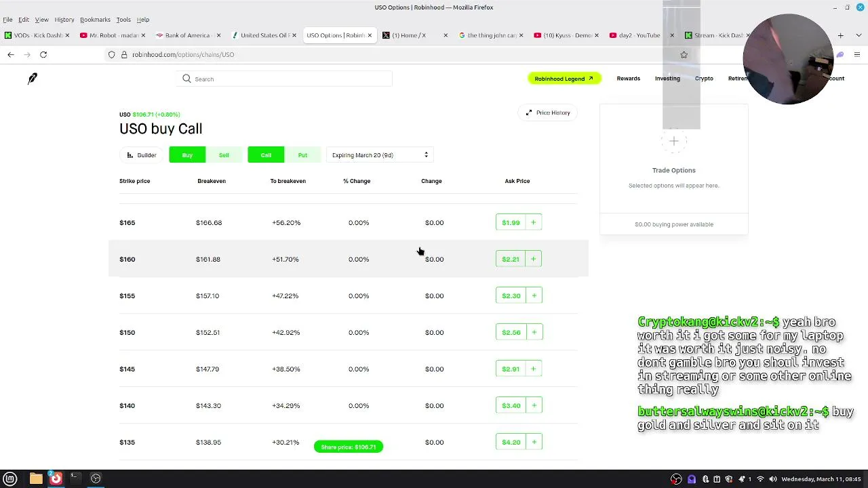This screenshot has width=868, height=488.
Task: Open Robinhood Legend
Action: pos(564,79)
